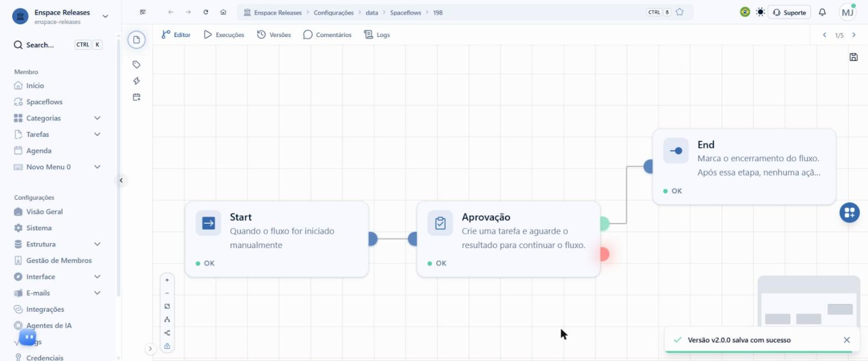
Task: Collapse the left navigation sidebar
Action: [x=121, y=180]
